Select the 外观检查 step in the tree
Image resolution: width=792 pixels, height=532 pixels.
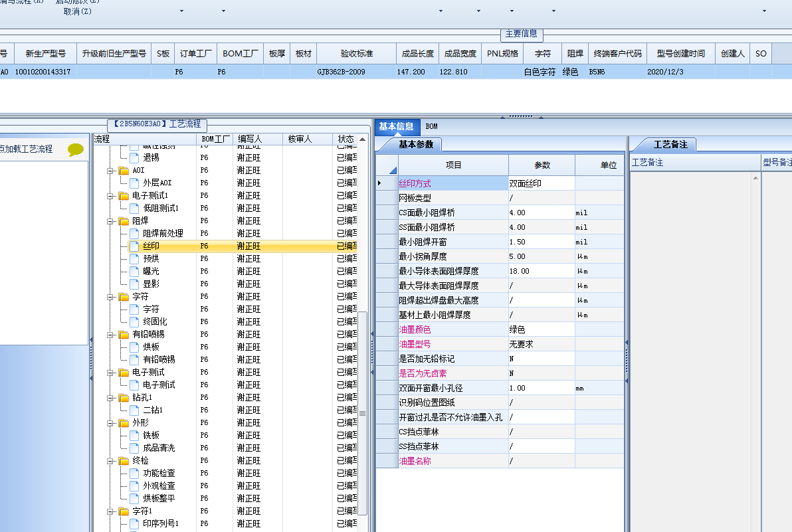tap(159, 486)
